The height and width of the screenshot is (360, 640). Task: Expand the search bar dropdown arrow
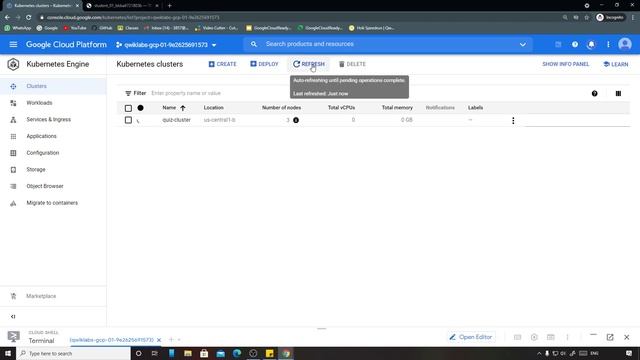pos(522,44)
